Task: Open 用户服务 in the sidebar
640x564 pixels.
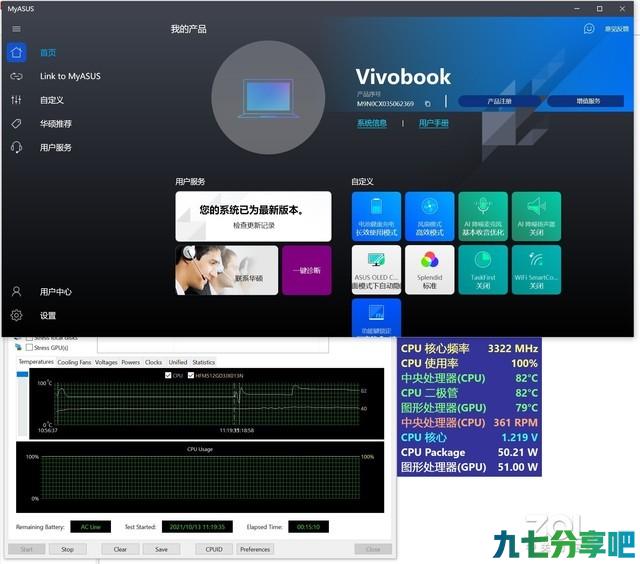Action: coord(56,147)
